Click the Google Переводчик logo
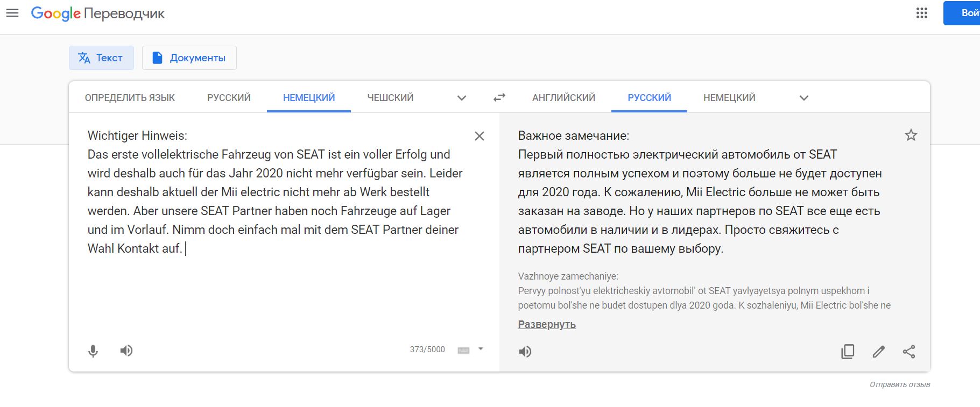 tap(98, 13)
